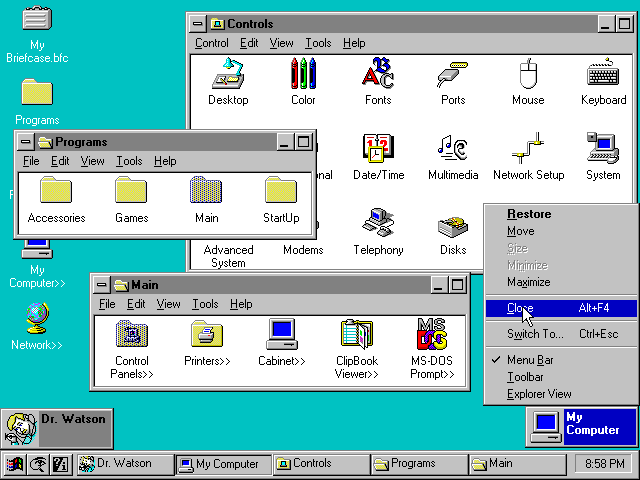The image size is (640, 480).
Task: Open the Desktop control panel icon
Action: pyautogui.click(x=228, y=73)
